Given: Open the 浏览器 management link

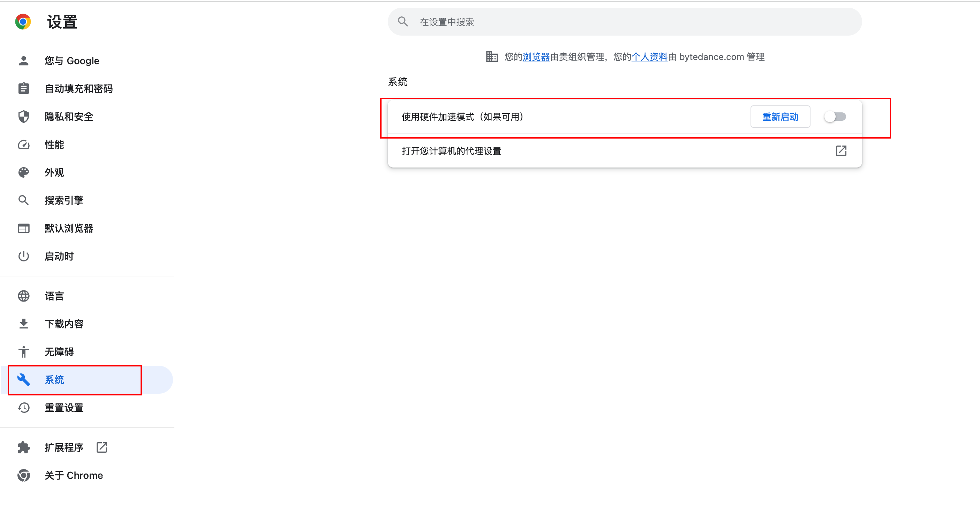Looking at the screenshot, I should 536,57.
